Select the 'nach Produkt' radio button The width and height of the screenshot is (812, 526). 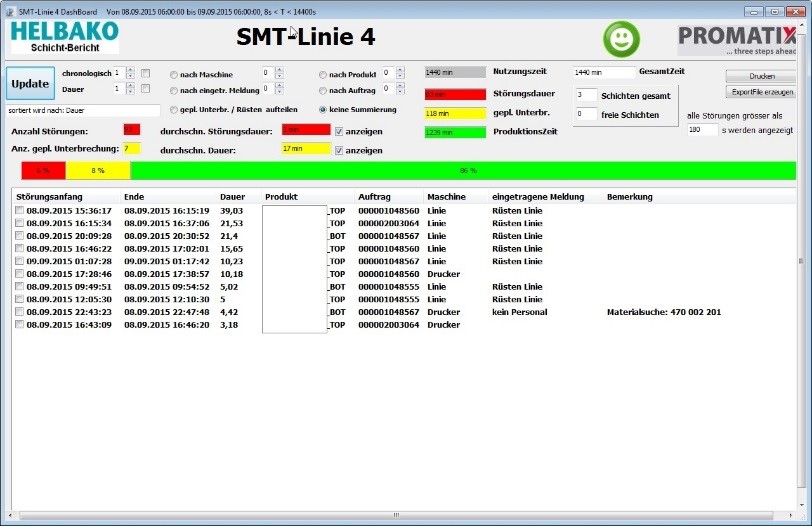tap(323, 74)
